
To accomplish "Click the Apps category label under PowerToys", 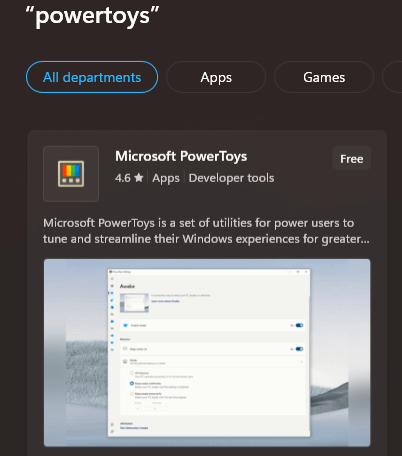I will point(166,178).
